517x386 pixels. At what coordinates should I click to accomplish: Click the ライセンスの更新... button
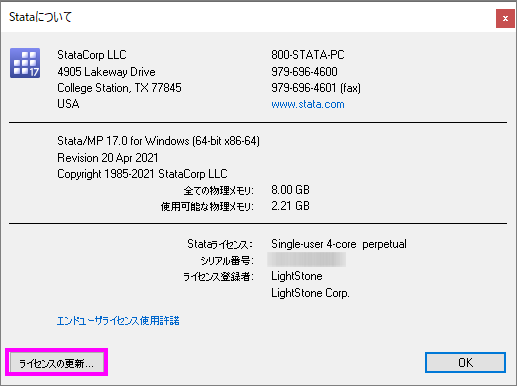56,363
